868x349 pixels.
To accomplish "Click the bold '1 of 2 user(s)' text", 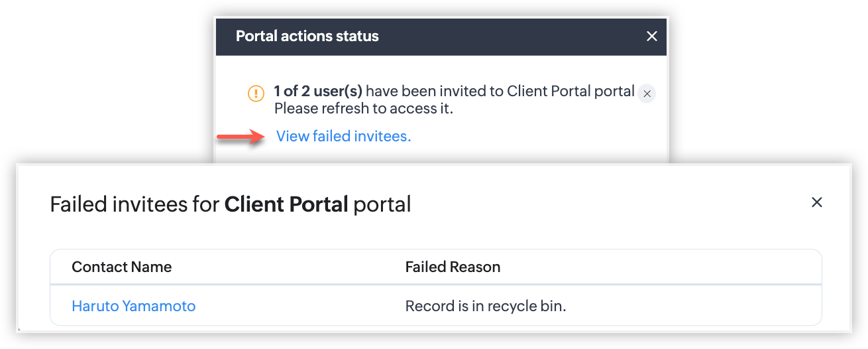I will coord(318,92).
